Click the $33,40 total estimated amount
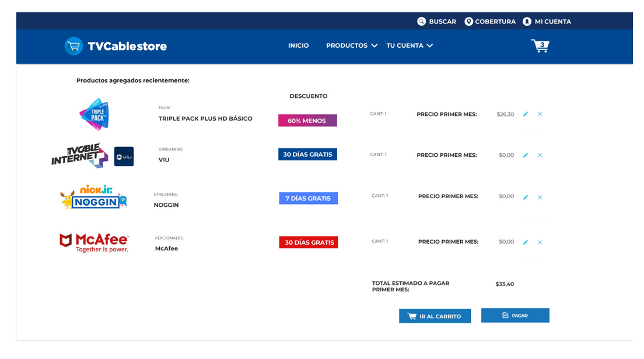 pos(505,284)
